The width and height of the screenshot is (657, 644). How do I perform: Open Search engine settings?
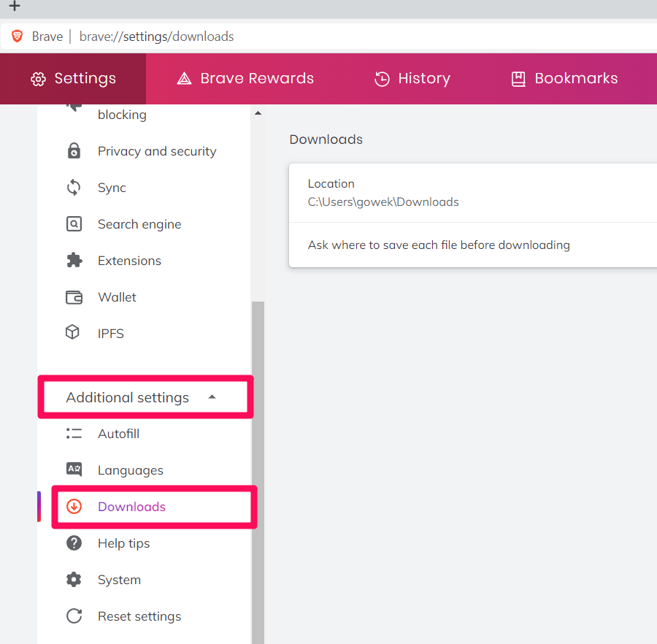pos(139,224)
